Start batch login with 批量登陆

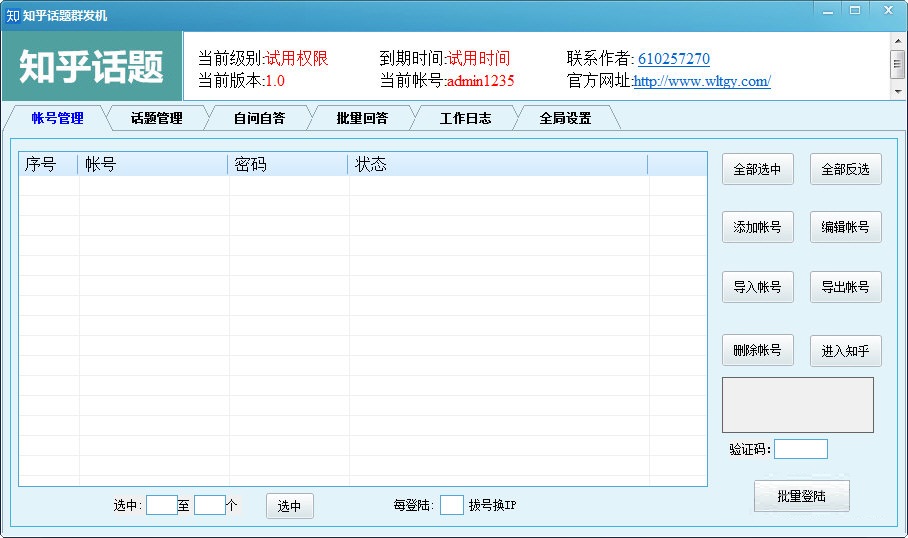(801, 496)
